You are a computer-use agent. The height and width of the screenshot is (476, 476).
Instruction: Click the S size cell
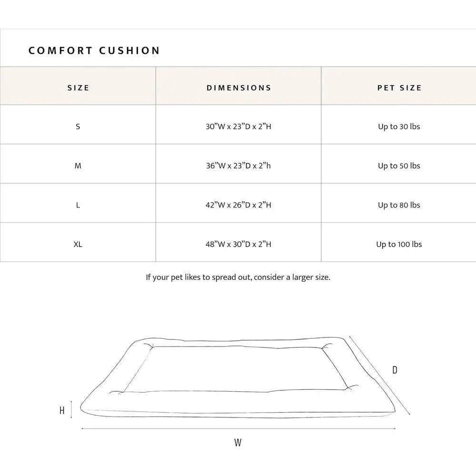tap(78, 127)
